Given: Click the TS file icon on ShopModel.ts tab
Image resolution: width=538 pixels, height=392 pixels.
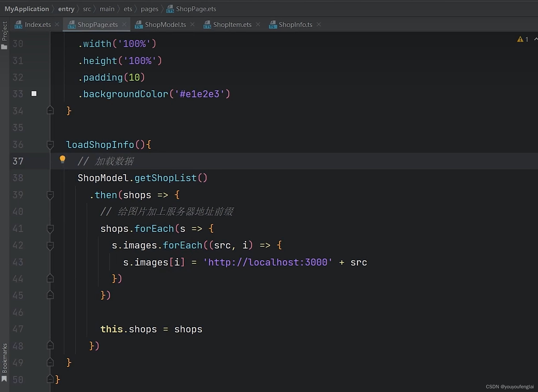Looking at the screenshot, I should pos(139,25).
